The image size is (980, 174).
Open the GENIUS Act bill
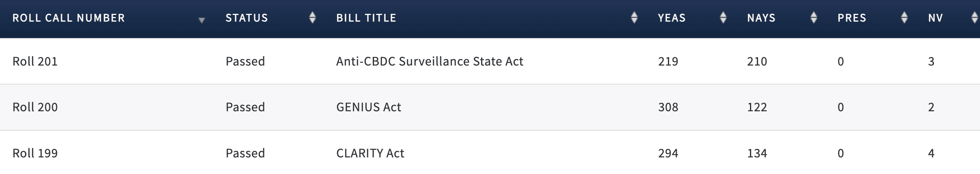point(369,107)
